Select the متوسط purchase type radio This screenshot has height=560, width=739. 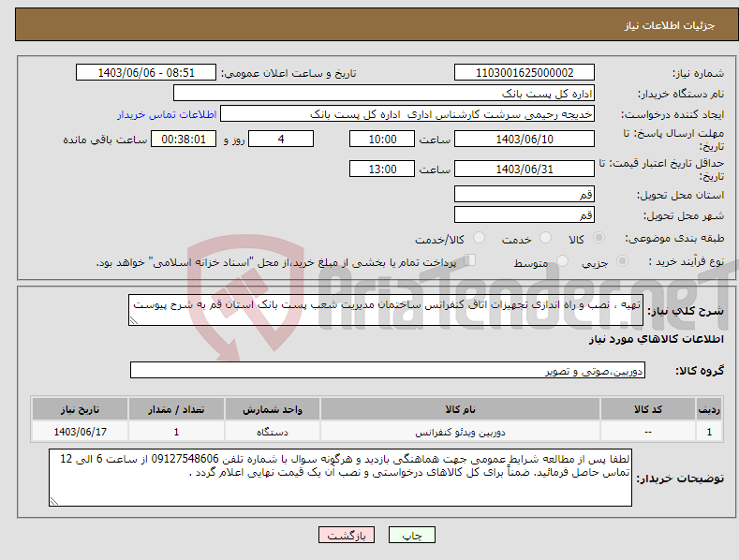coord(562,260)
